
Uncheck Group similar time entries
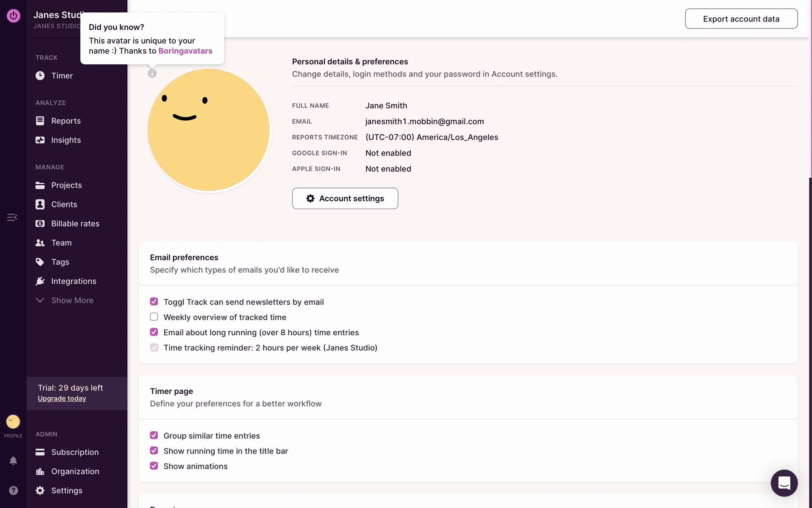click(x=154, y=436)
